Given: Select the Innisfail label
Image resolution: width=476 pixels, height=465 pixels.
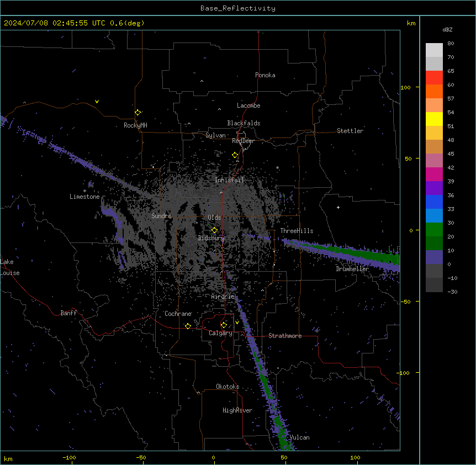Looking at the screenshot, I should 229,180.
